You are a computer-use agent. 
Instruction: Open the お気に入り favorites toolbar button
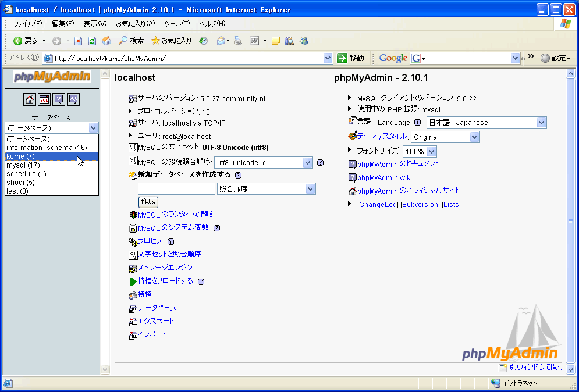coord(172,41)
